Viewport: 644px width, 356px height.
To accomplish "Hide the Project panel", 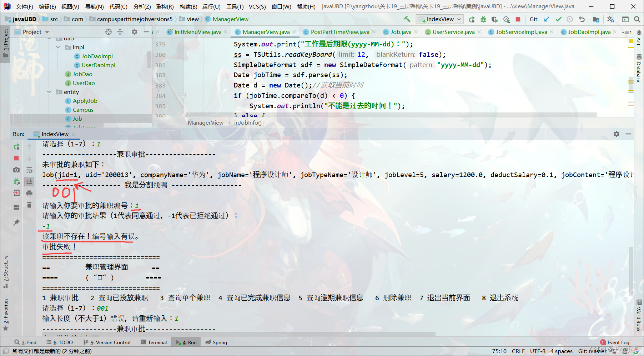I will click(x=146, y=32).
